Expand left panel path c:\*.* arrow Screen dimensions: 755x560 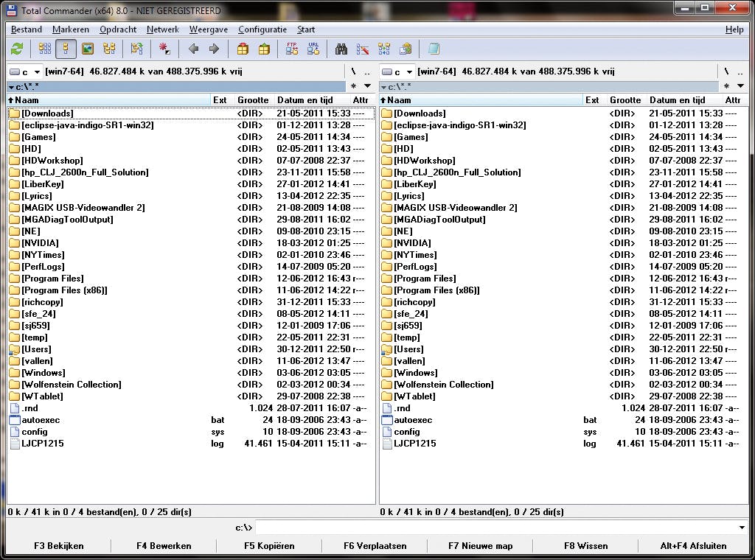click(x=11, y=87)
